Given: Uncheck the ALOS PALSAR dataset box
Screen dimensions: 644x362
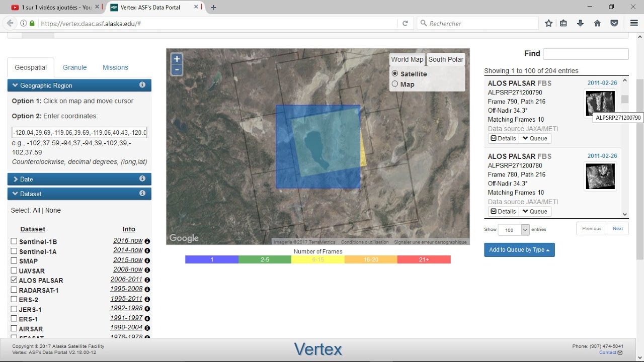Looking at the screenshot, I should [14, 280].
